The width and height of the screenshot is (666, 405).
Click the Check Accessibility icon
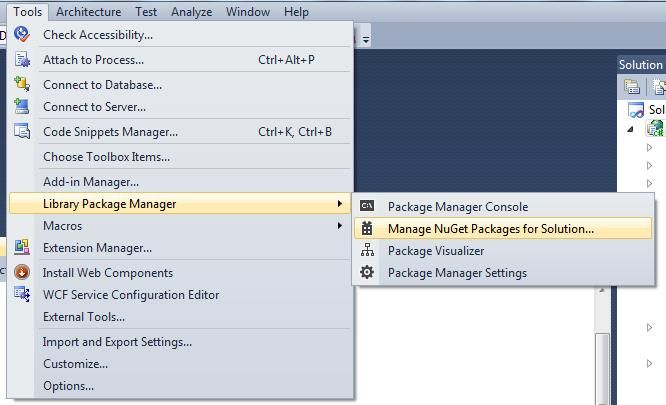click(x=21, y=34)
